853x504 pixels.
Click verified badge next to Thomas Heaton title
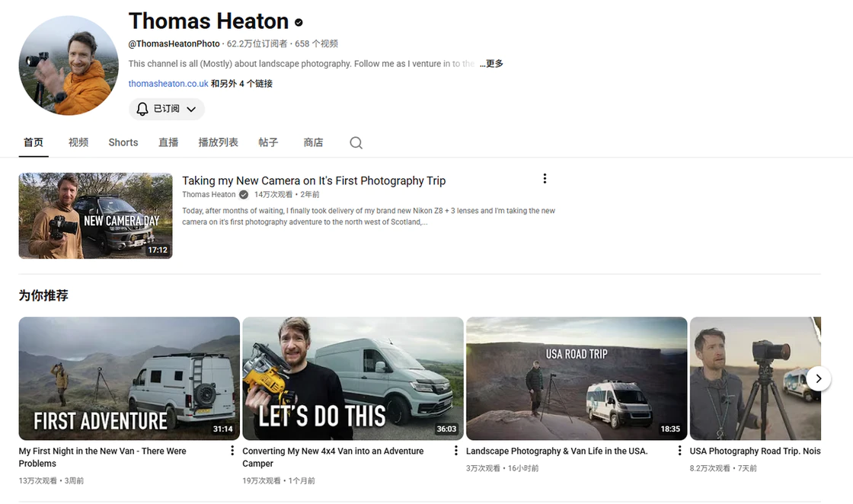pyautogui.click(x=299, y=22)
